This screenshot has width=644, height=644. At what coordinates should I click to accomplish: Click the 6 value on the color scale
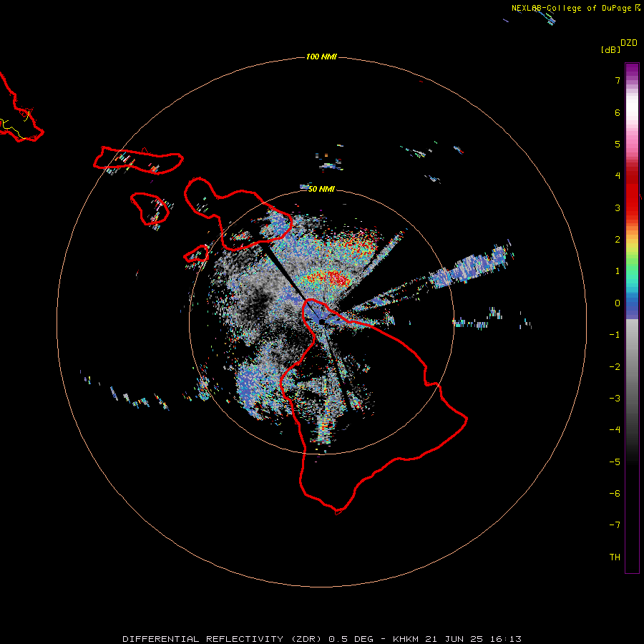pyautogui.click(x=618, y=112)
